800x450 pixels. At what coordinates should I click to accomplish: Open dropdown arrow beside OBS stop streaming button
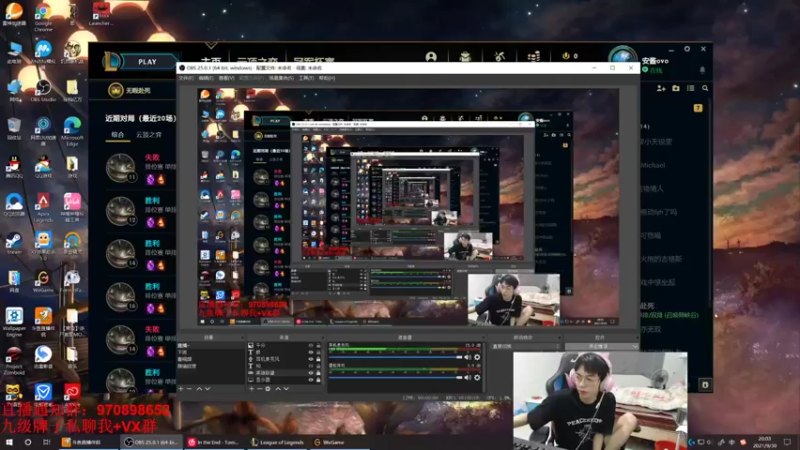[635, 346]
